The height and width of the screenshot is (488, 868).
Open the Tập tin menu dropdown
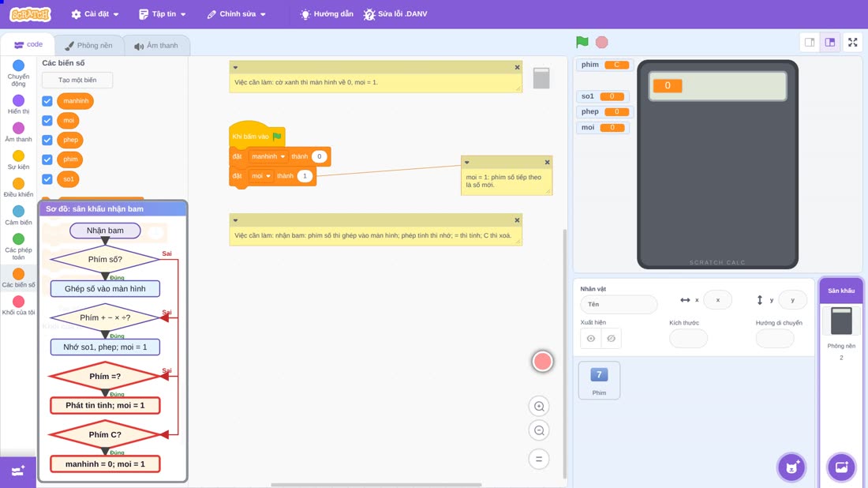[x=163, y=14]
